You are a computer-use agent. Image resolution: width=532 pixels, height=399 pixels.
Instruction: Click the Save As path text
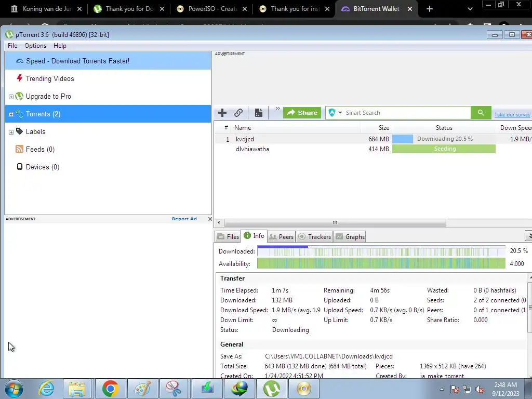tap(329, 356)
